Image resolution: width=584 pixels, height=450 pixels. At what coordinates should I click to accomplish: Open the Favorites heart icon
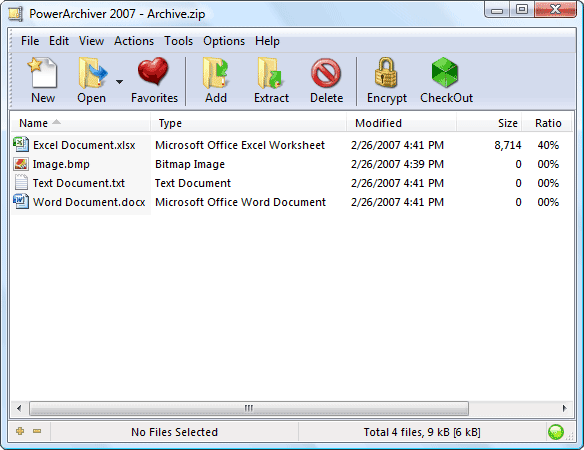(x=153, y=71)
